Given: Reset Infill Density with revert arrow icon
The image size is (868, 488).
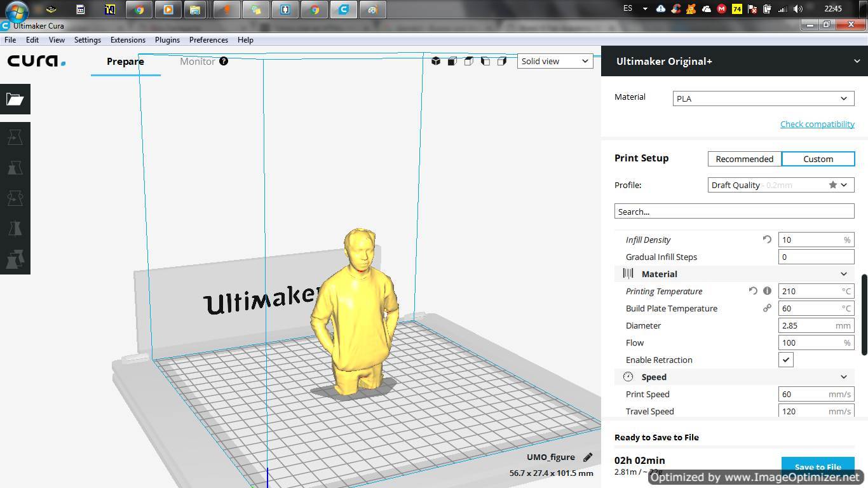Looking at the screenshot, I should (767, 240).
